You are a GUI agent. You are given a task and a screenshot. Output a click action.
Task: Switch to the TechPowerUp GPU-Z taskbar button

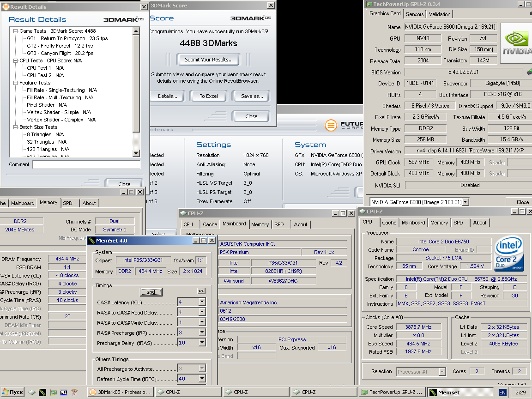[392, 392]
